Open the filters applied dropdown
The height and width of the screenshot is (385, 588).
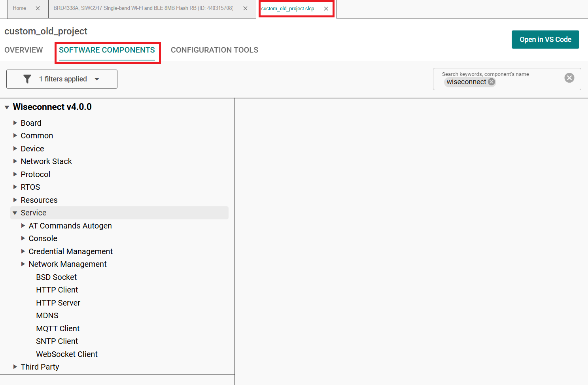[97, 79]
